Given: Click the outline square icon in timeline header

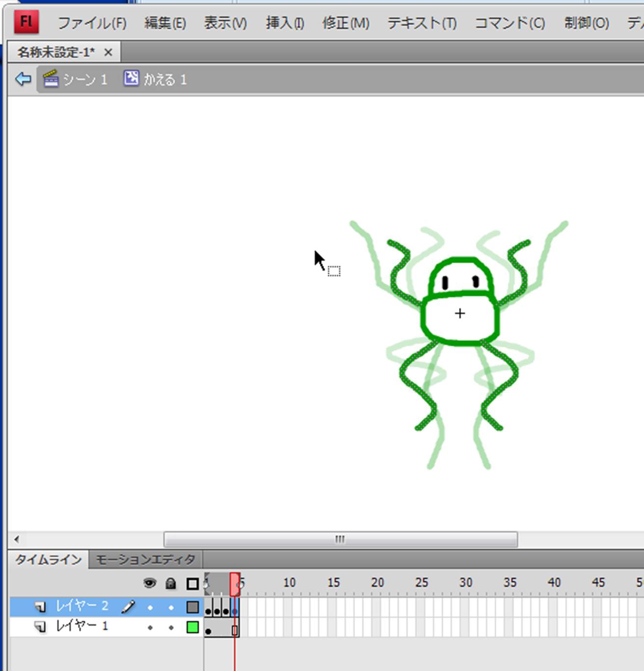Looking at the screenshot, I should (192, 584).
